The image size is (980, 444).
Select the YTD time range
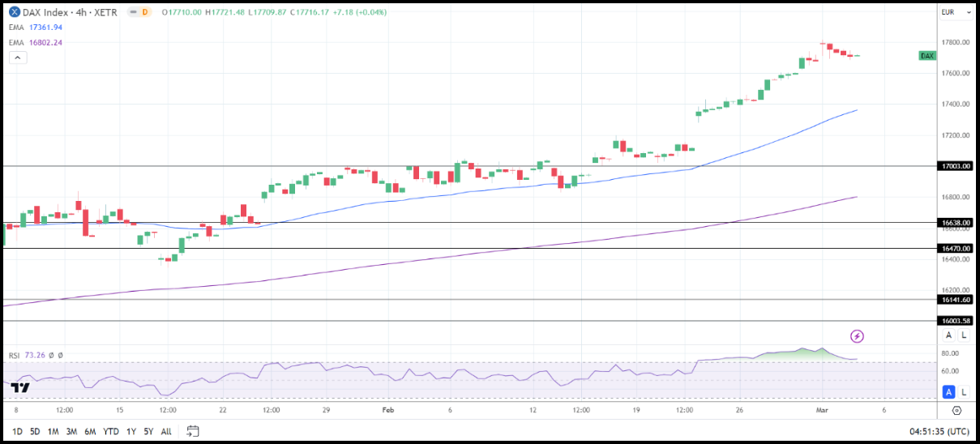pyautogui.click(x=111, y=431)
